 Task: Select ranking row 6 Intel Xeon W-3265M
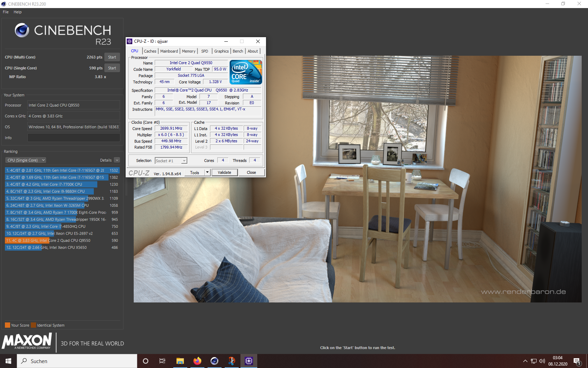(62, 205)
